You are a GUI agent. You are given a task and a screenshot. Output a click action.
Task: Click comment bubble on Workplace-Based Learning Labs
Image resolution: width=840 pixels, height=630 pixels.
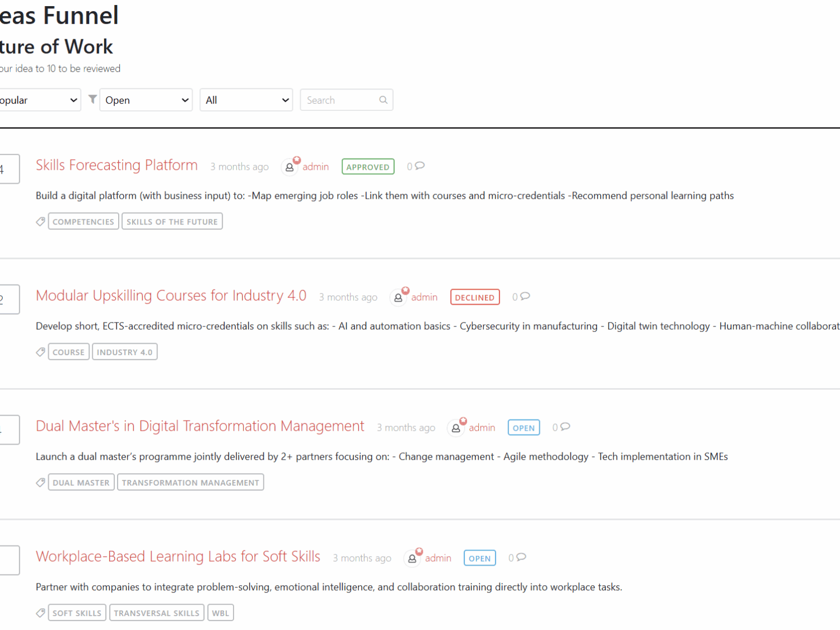(x=521, y=557)
